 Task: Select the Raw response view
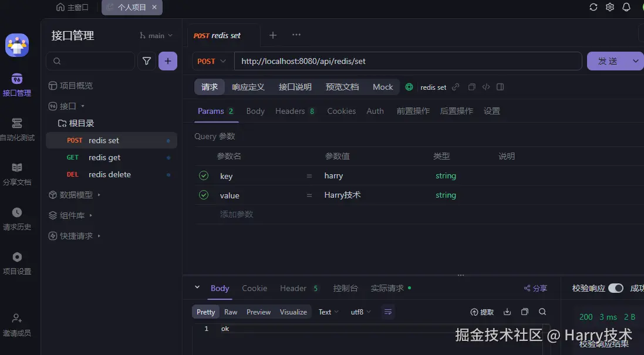click(x=230, y=312)
